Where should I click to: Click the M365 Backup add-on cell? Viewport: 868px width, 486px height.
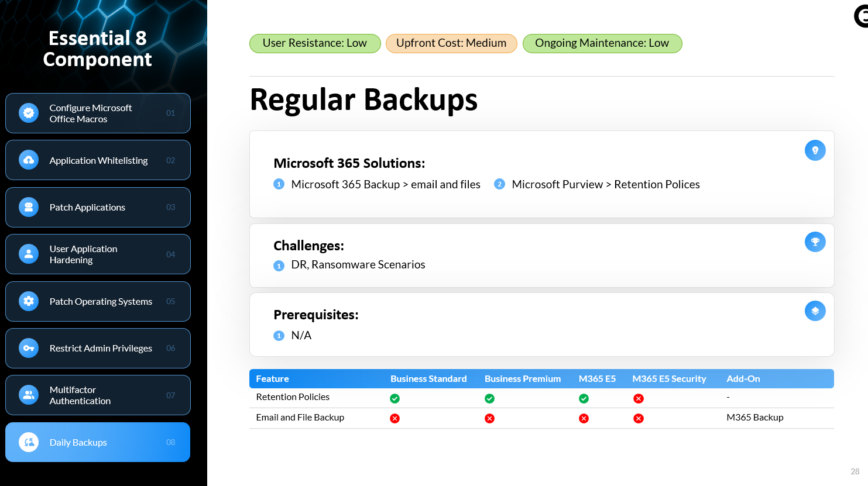click(x=754, y=418)
